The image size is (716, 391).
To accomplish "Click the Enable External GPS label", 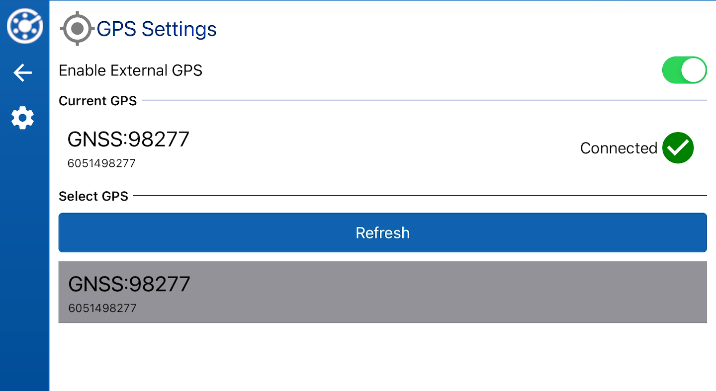I will (x=131, y=70).
